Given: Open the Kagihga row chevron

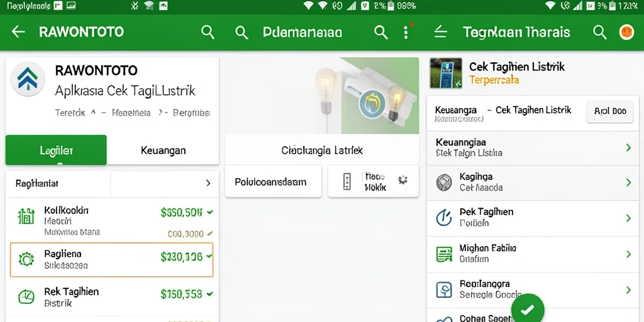Looking at the screenshot, I should 628,182.
